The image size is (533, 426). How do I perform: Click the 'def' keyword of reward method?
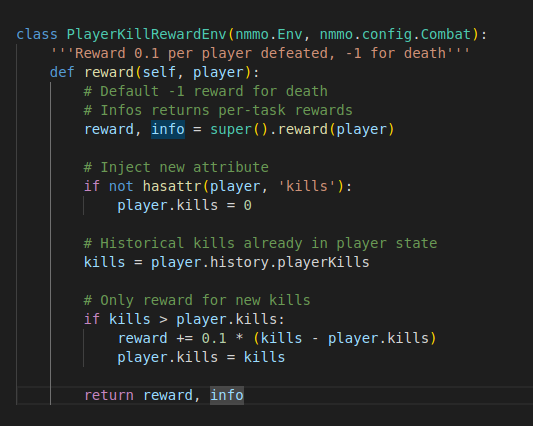point(62,72)
